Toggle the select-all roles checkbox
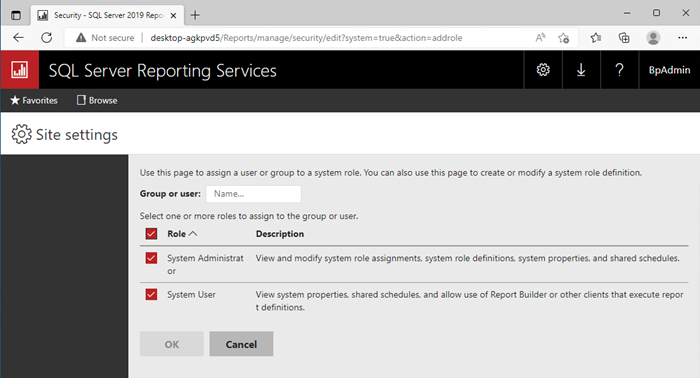Image resolution: width=700 pixels, height=378 pixels. tap(151, 233)
